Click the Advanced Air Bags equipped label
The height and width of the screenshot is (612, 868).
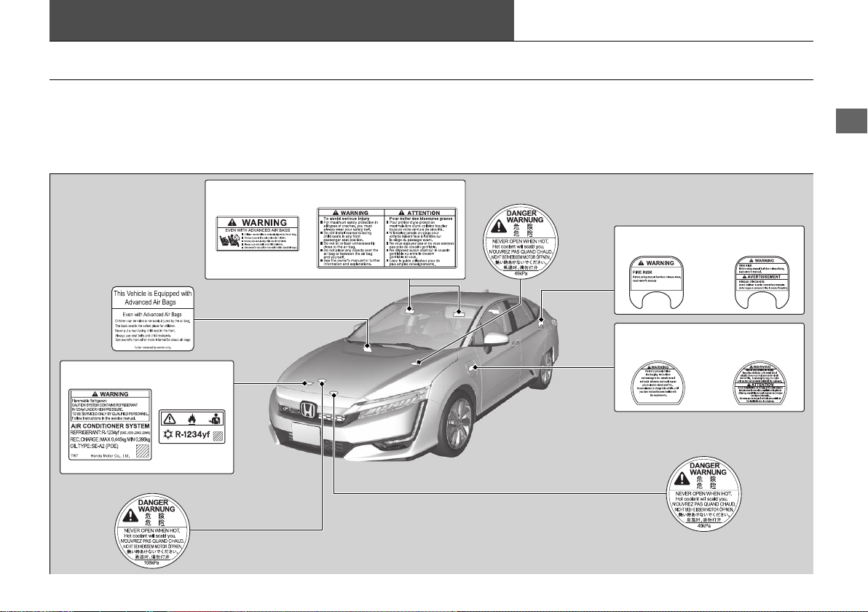(153, 319)
